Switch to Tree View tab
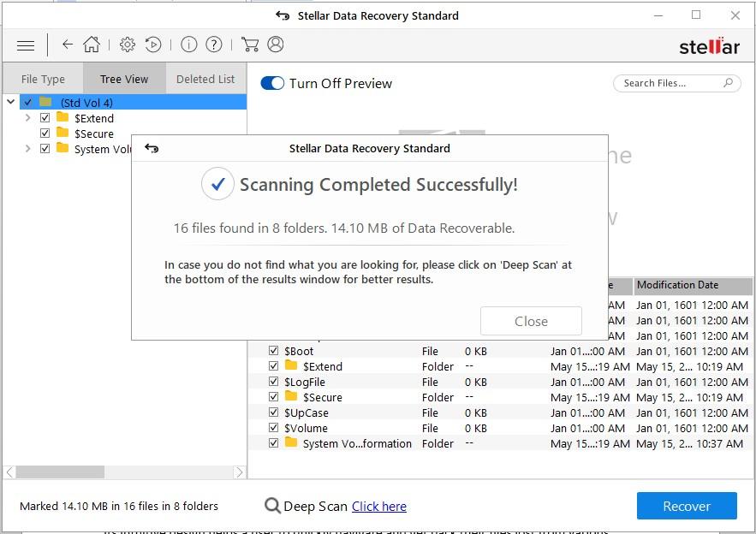756x534 pixels. pos(124,79)
